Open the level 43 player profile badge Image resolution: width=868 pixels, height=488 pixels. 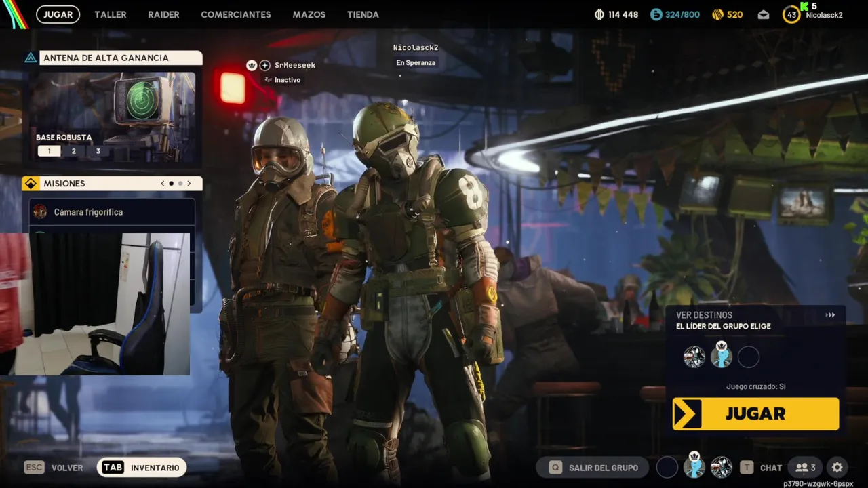click(x=791, y=15)
